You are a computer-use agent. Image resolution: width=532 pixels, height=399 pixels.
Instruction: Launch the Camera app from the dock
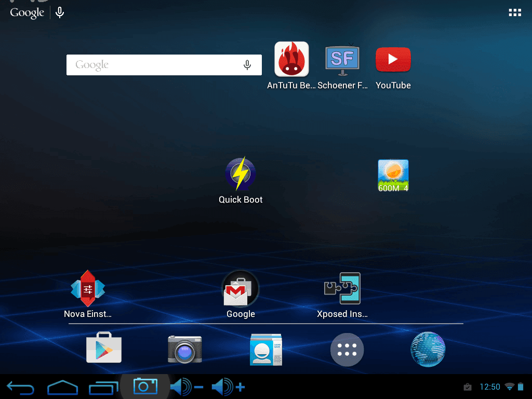[184, 349]
